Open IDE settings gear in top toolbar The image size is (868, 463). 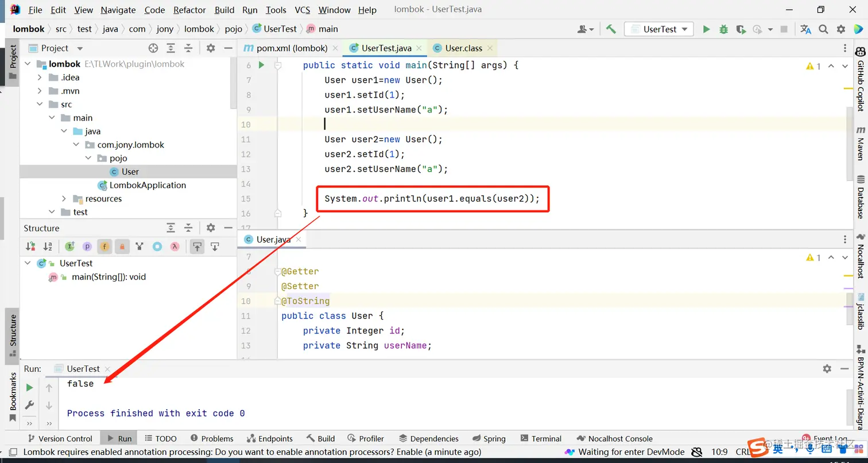(841, 29)
